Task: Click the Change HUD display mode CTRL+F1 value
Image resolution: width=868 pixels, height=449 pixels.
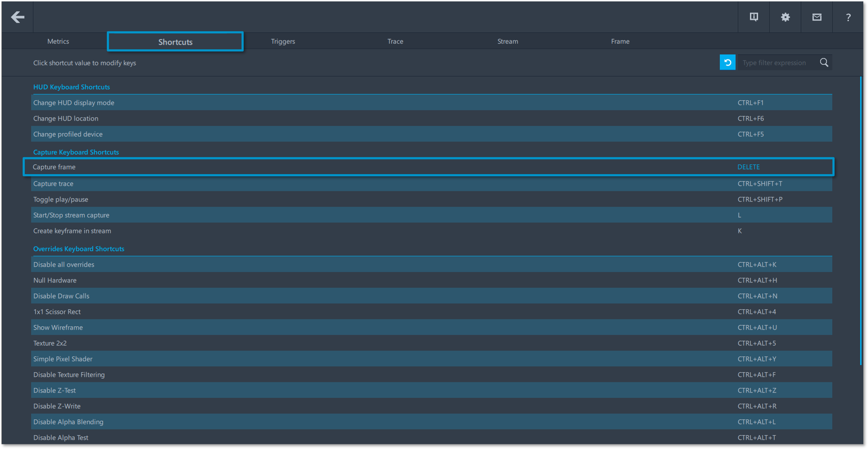Action: 750,103
